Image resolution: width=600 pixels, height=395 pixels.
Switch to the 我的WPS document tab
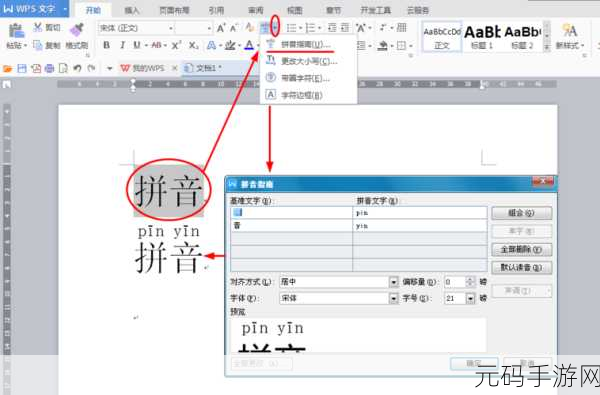148,68
